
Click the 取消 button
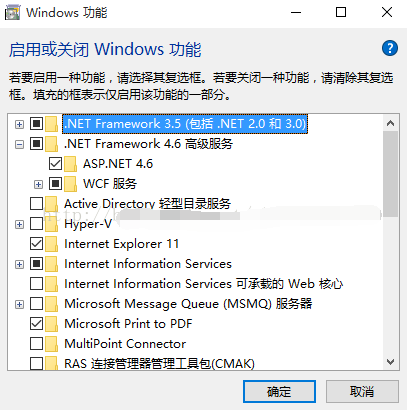[362, 391]
